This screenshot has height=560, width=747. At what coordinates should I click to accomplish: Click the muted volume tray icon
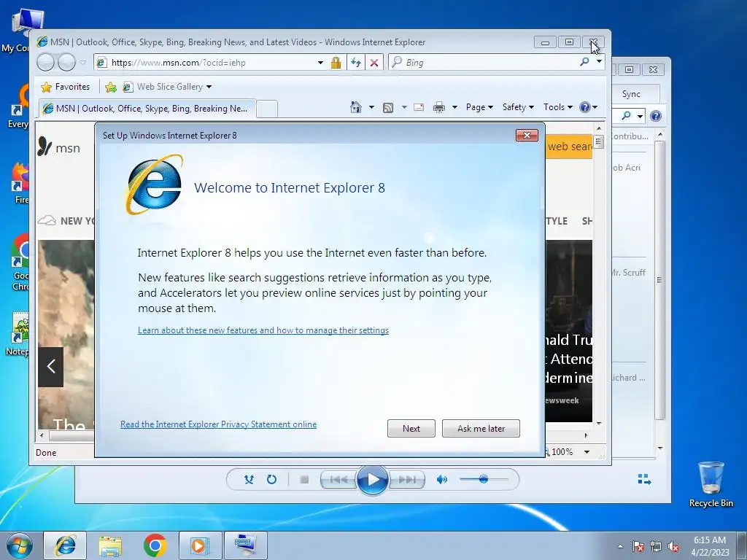point(673,546)
